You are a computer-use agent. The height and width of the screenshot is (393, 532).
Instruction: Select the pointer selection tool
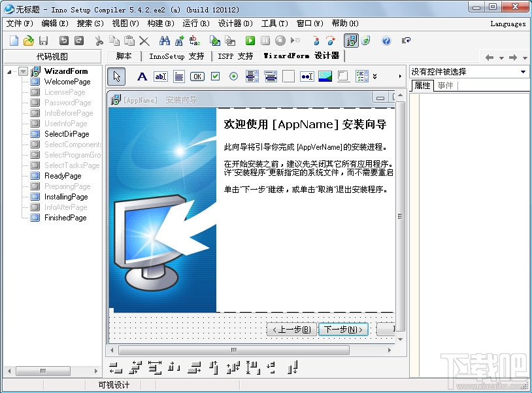(x=115, y=77)
